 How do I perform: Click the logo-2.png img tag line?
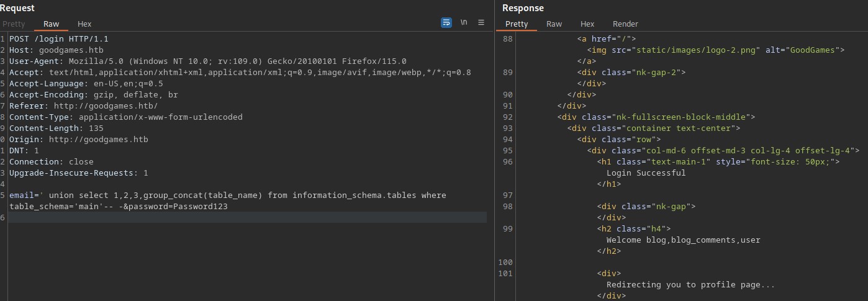(716, 50)
